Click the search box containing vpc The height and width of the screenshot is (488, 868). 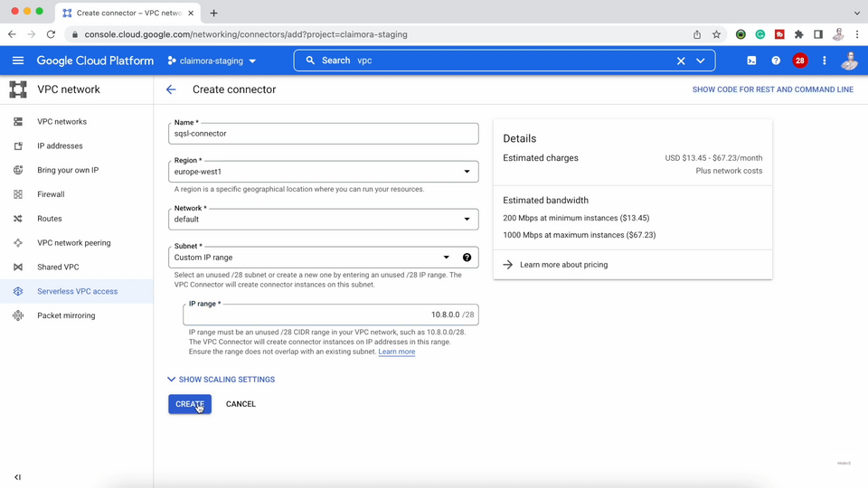click(x=504, y=61)
